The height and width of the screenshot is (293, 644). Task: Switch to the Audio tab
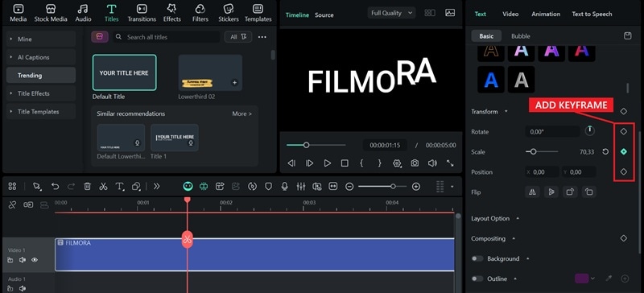[84, 13]
